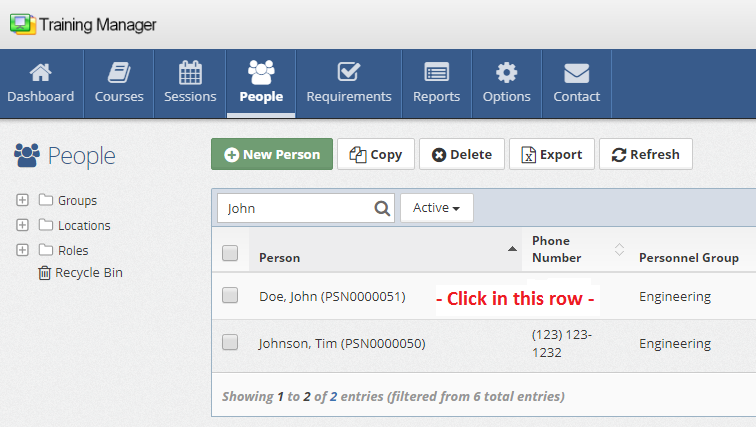Expand the Roles tree node
Image resolution: width=756 pixels, height=427 pixels.
pyautogui.click(x=23, y=250)
